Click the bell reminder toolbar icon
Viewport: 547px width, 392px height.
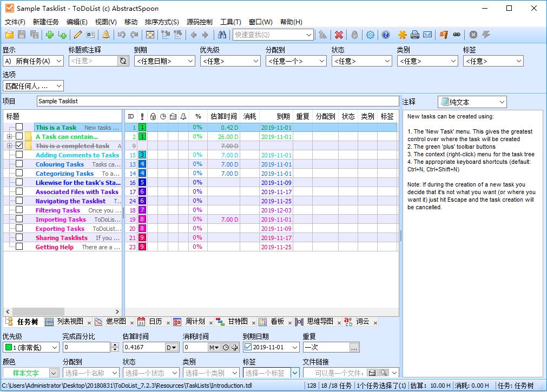pyautogui.click(x=106, y=35)
